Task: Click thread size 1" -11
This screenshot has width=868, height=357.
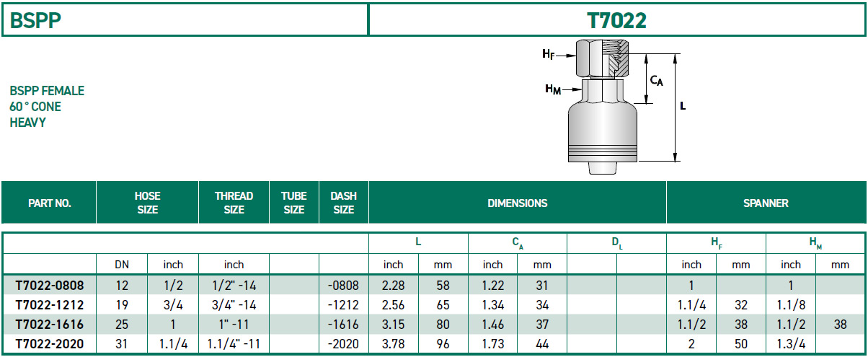Action: pos(234,325)
